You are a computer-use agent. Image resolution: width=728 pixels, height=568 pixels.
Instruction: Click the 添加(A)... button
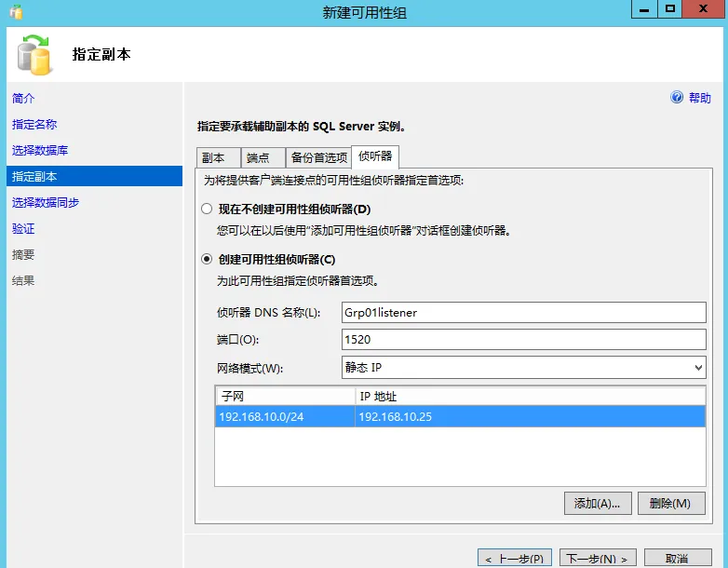point(598,504)
